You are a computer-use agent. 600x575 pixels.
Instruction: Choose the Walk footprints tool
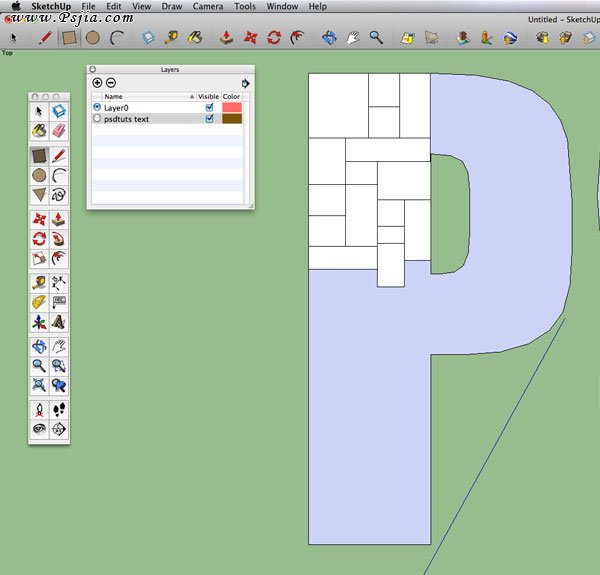pos(59,410)
